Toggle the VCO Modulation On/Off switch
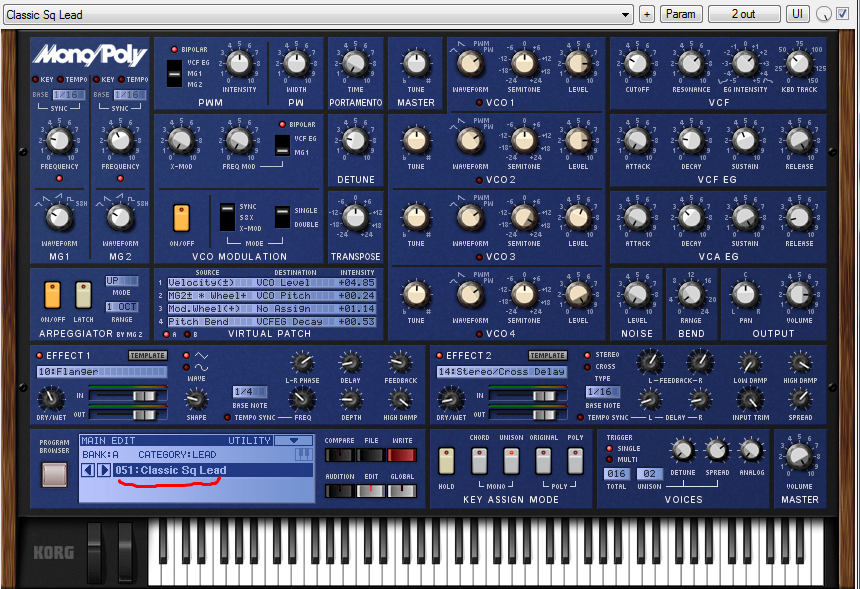860x589 pixels. tap(181, 218)
